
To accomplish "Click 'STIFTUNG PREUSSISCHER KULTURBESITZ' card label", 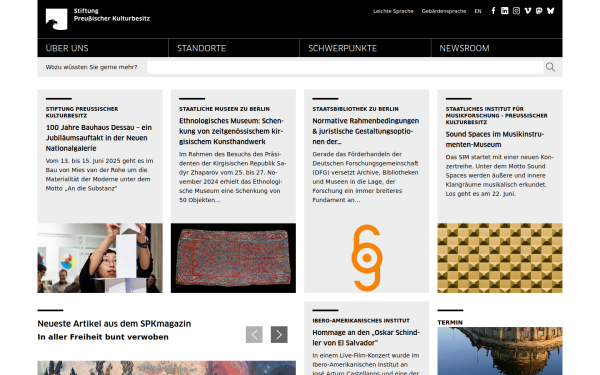I will point(82,112).
